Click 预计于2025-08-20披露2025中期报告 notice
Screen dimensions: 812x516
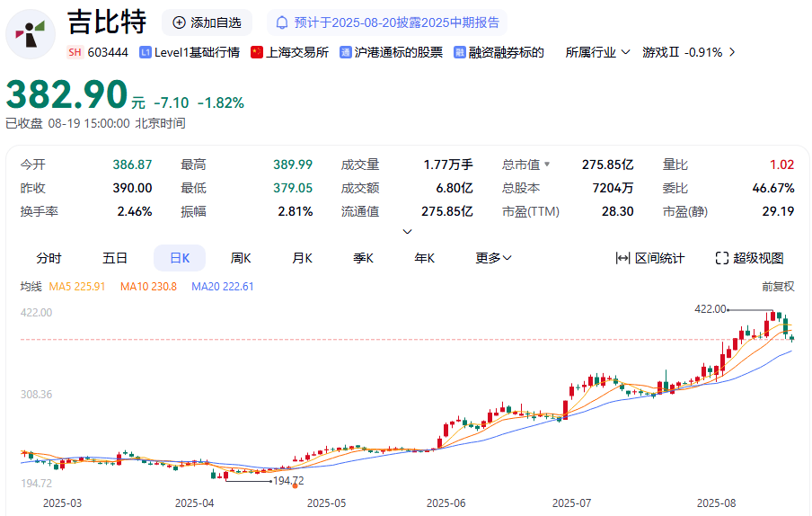click(x=396, y=22)
